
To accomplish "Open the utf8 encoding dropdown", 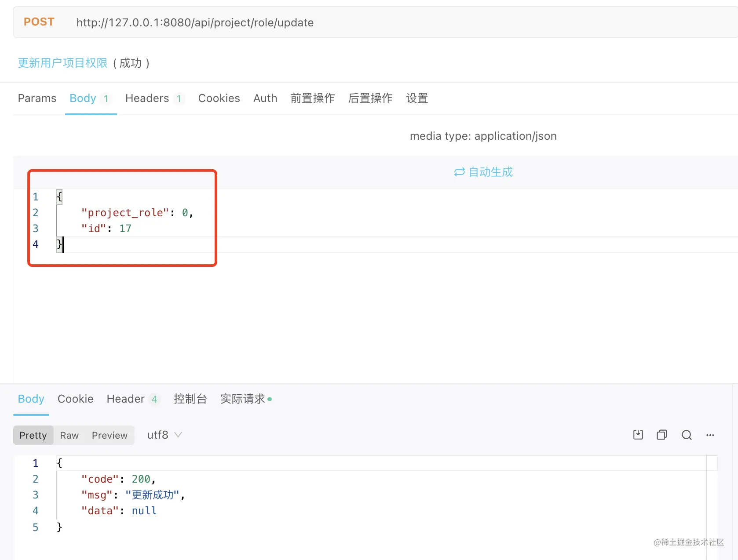I will [x=164, y=435].
